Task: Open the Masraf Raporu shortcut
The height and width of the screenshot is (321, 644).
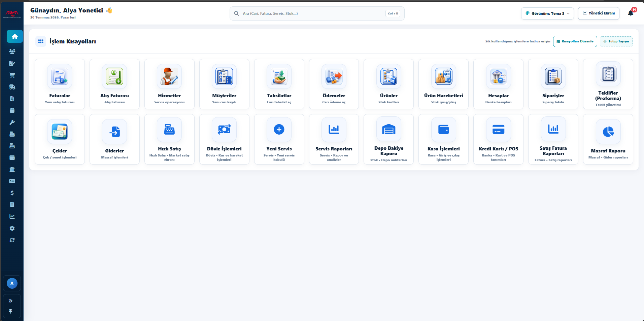Action: pyautogui.click(x=608, y=139)
